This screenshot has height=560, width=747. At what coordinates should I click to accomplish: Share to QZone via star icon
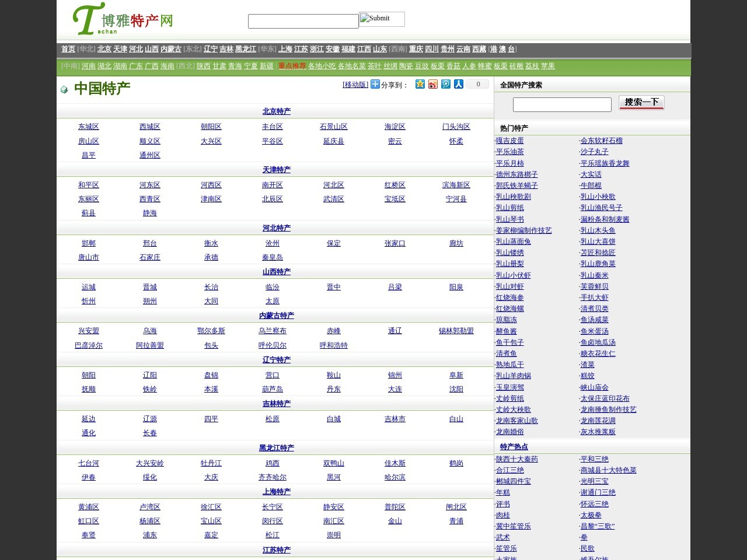(420, 84)
